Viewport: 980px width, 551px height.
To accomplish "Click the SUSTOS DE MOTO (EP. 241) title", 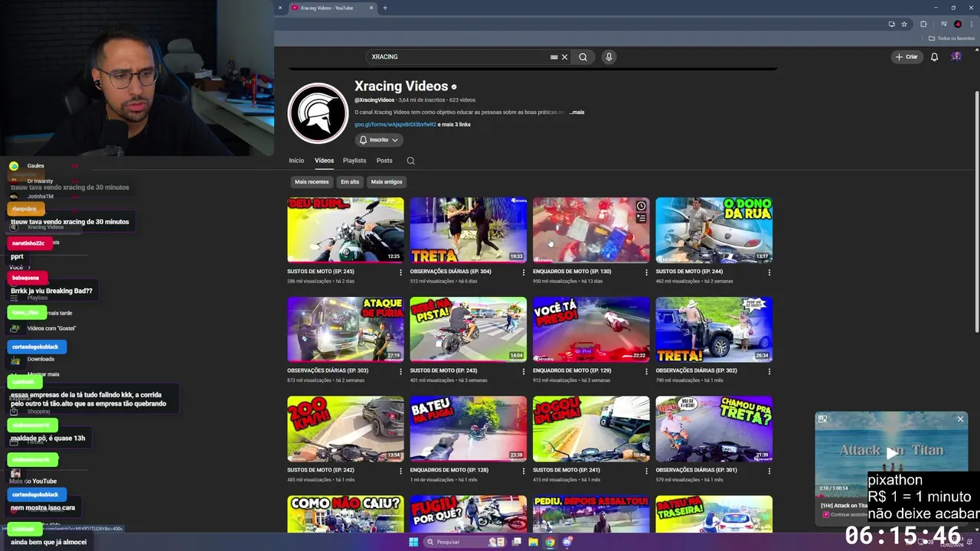I will click(x=567, y=470).
